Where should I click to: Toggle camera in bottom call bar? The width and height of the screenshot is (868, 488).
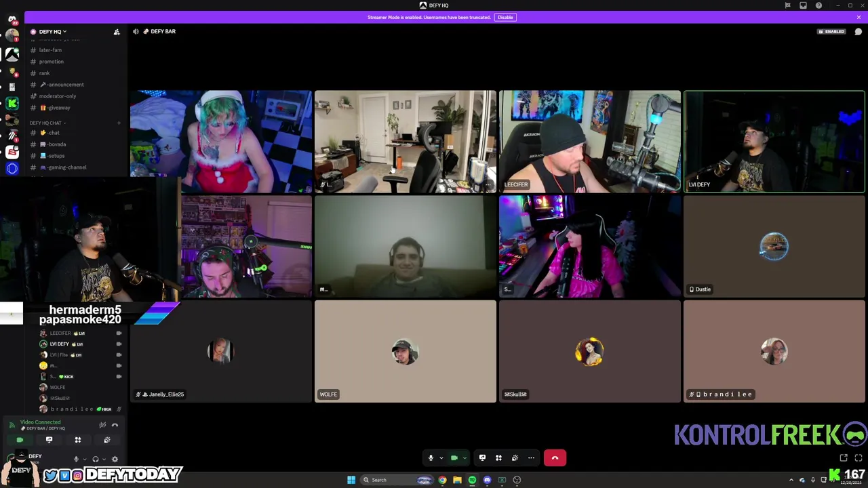[x=454, y=458]
